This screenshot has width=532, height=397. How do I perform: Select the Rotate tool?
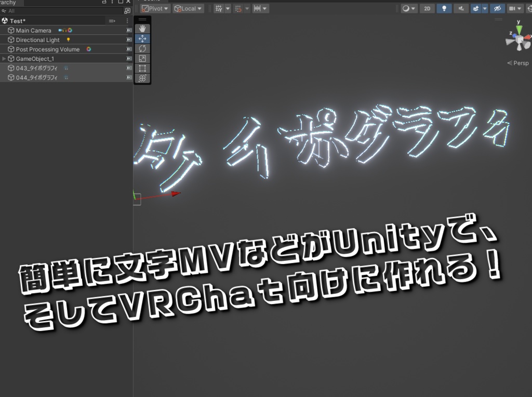(x=142, y=48)
